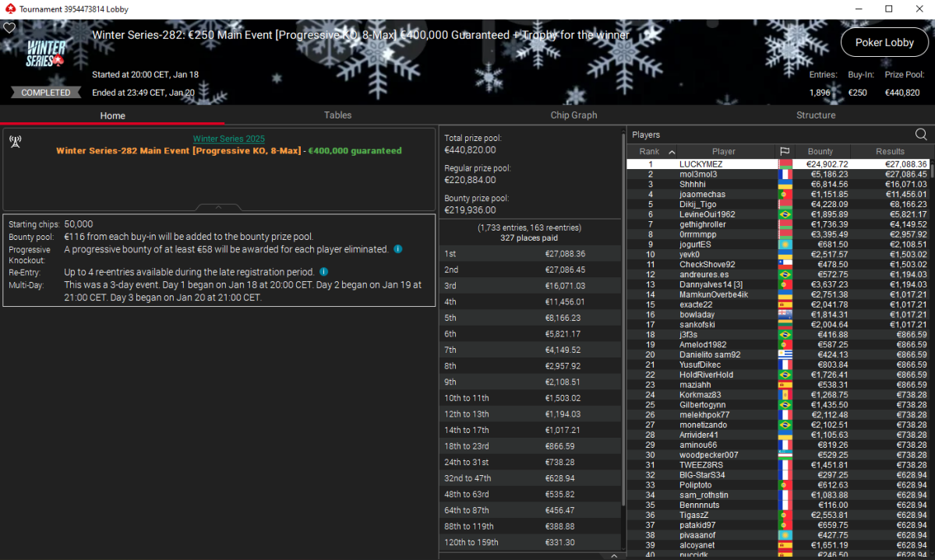Switch to the Tables tab
This screenshot has height=560, width=935.
pyautogui.click(x=337, y=115)
